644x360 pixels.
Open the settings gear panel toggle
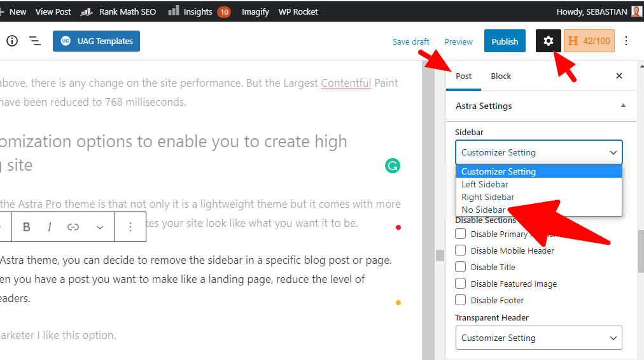pos(548,41)
